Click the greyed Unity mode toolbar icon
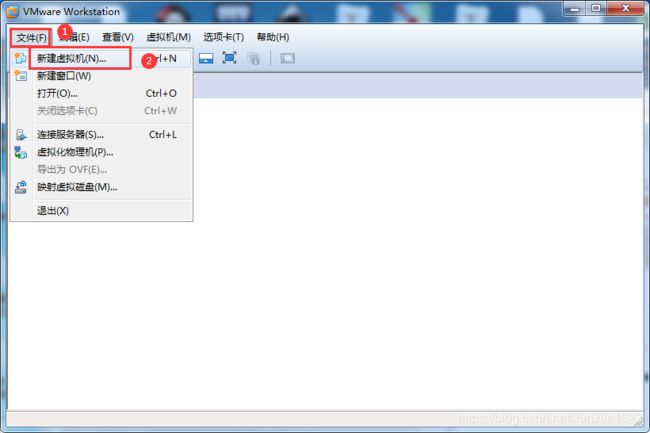The height and width of the screenshot is (433, 650). click(x=254, y=59)
